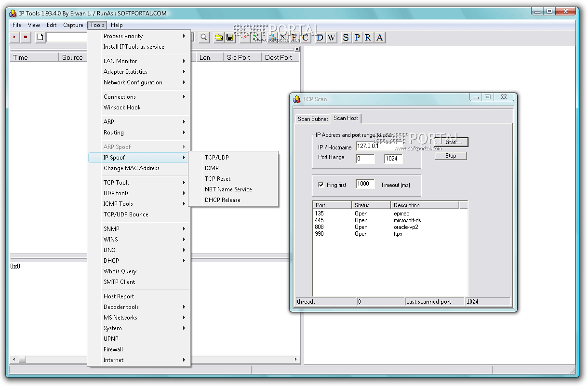
Task: Expand the ICMP Tools submenu
Action: pos(139,204)
